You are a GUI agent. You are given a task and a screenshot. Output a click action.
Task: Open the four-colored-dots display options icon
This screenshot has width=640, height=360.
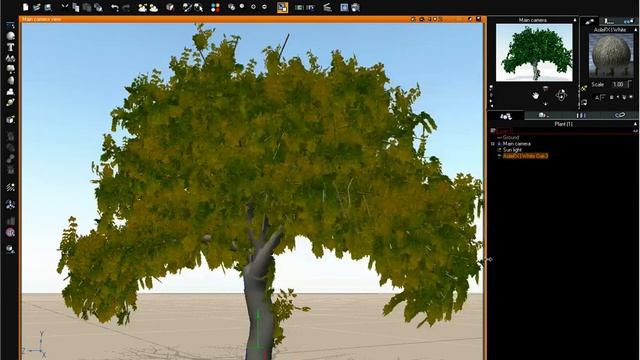click(x=216, y=7)
